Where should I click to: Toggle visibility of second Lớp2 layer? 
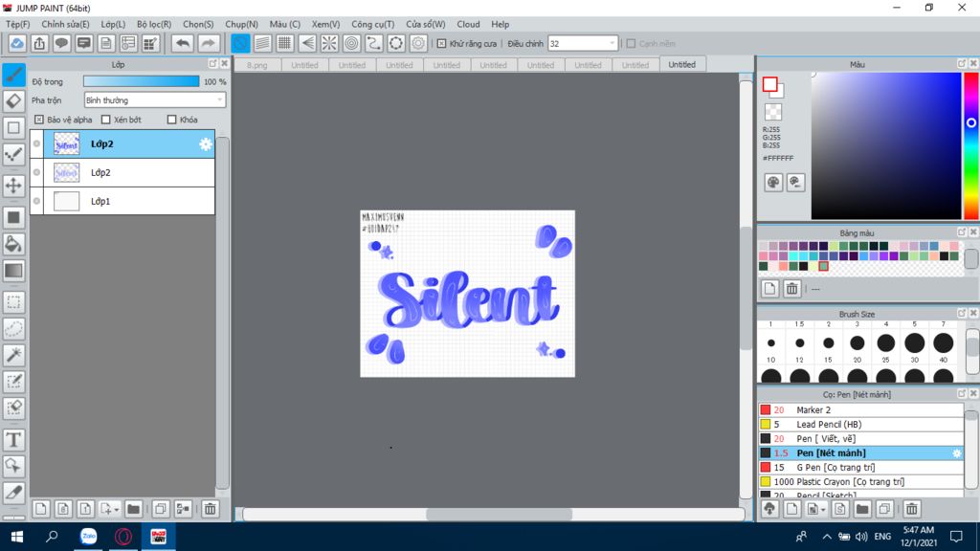pyautogui.click(x=37, y=172)
